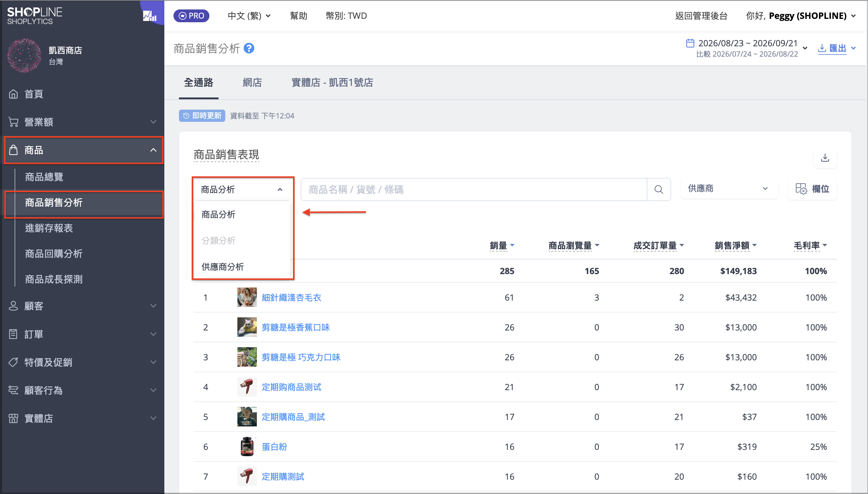Sort by 成交訂單量 column header

[x=659, y=245]
